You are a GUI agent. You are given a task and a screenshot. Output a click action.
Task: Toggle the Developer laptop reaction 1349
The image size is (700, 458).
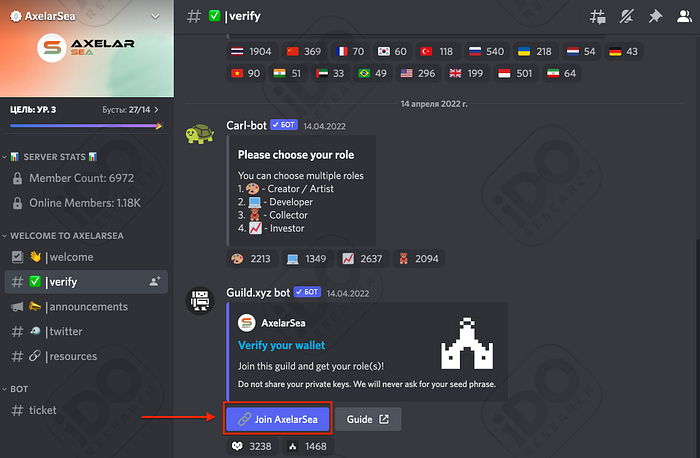click(x=306, y=258)
